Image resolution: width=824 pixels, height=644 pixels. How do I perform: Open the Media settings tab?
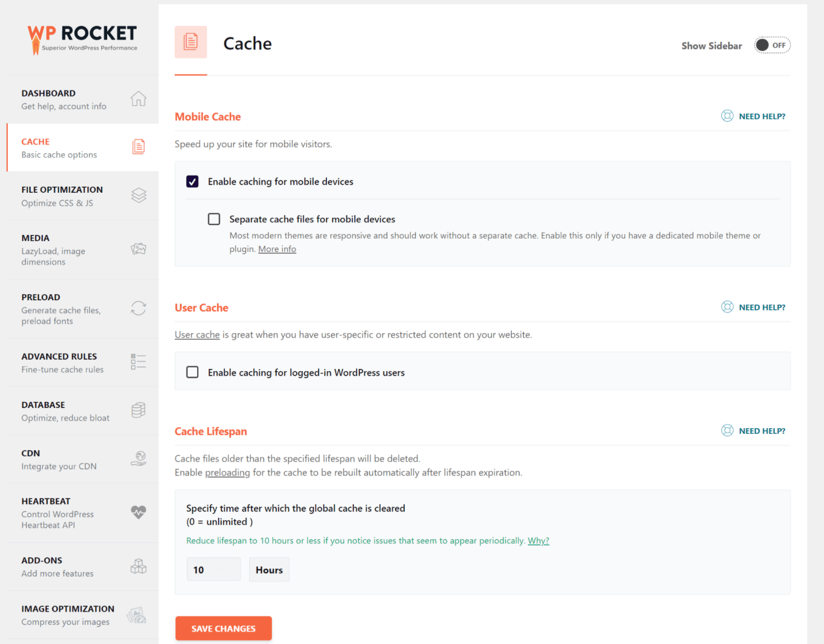tap(82, 250)
